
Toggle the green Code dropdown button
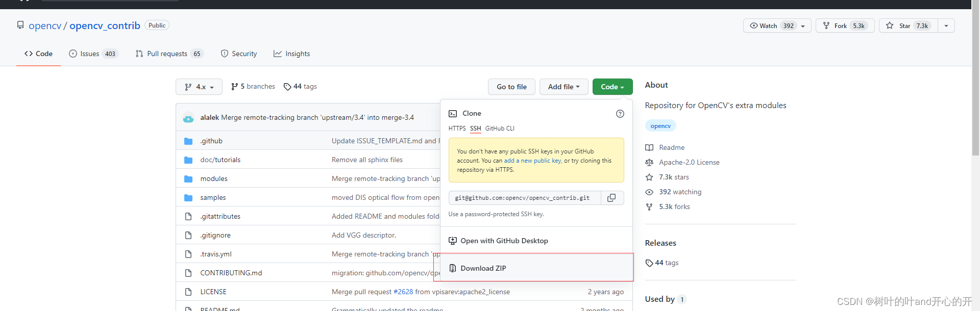[612, 87]
